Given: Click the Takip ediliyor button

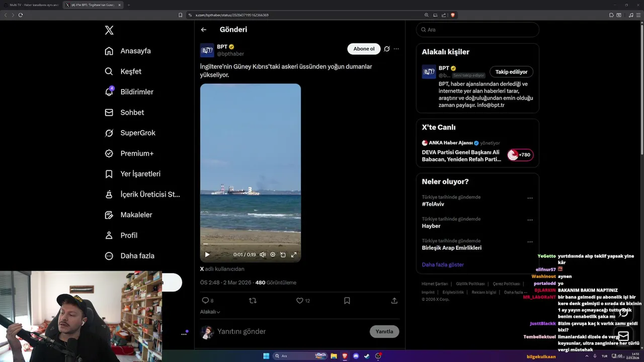Looking at the screenshot, I should (x=512, y=72).
